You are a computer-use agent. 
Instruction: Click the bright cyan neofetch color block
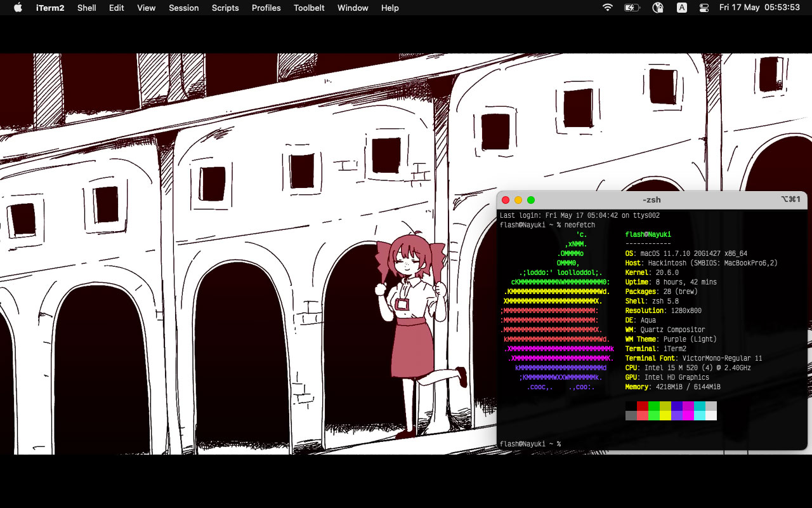(700, 415)
